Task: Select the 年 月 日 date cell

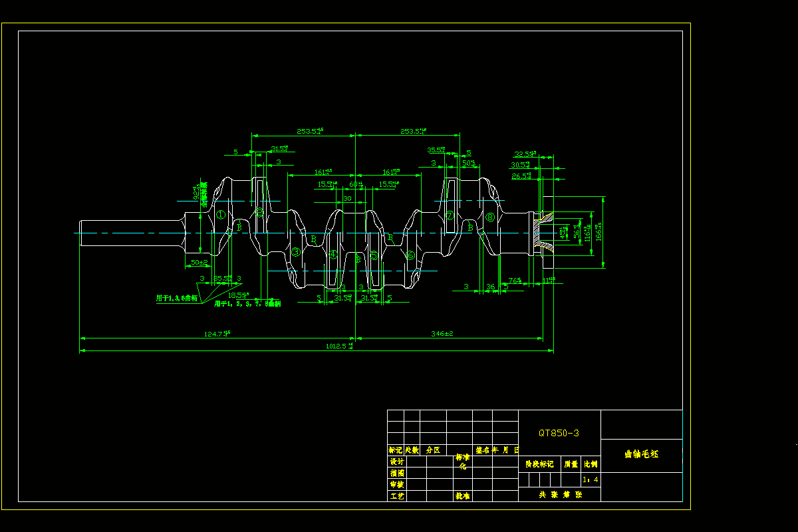Action: [505, 450]
